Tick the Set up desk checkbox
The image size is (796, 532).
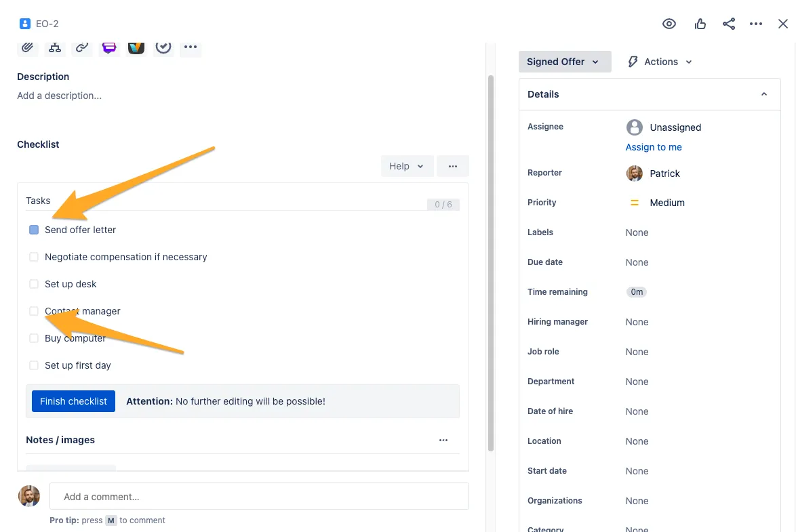pyautogui.click(x=34, y=284)
